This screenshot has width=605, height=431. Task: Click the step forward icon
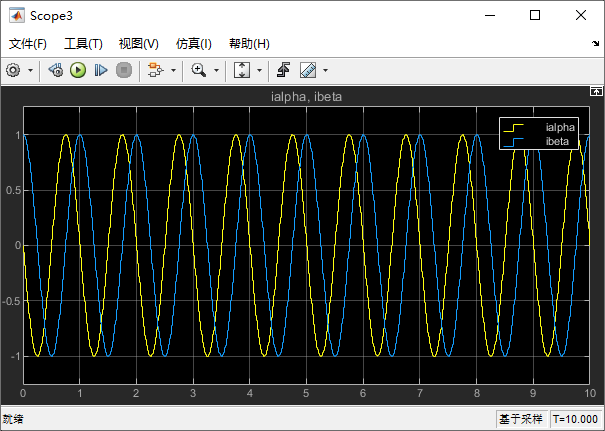click(101, 70)
